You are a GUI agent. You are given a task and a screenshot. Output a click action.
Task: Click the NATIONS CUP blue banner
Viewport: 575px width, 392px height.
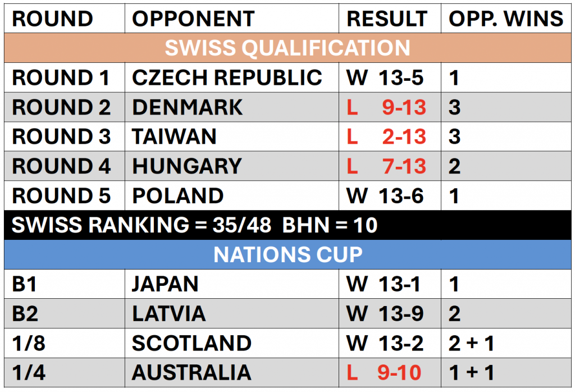click(x=287, y=255)
